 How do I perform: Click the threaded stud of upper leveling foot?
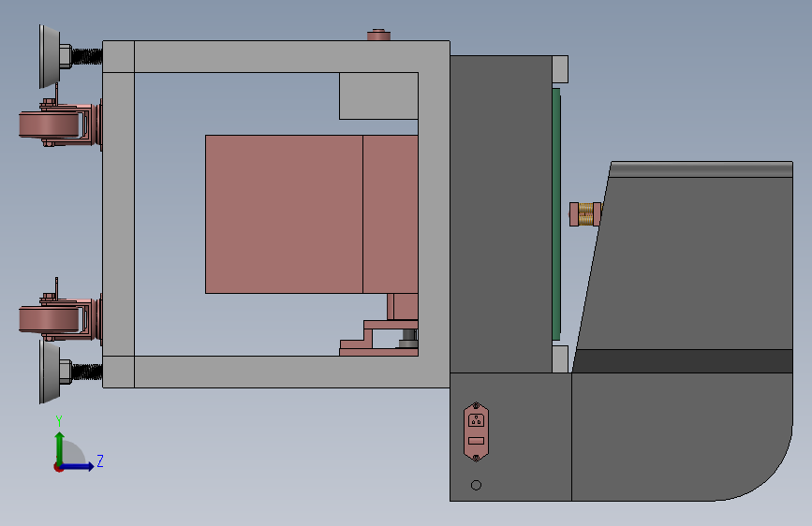pyautogui.click(x=87, y=56)
